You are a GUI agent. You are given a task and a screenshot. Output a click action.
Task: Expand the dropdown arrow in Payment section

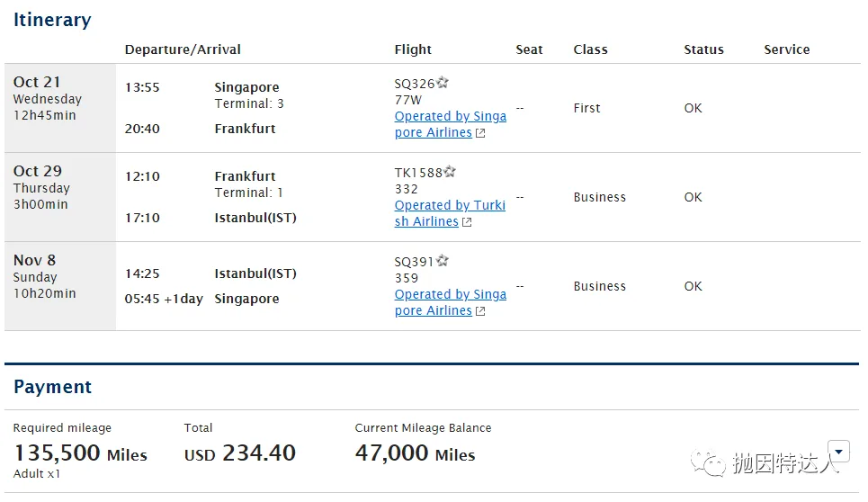[838, 452]
